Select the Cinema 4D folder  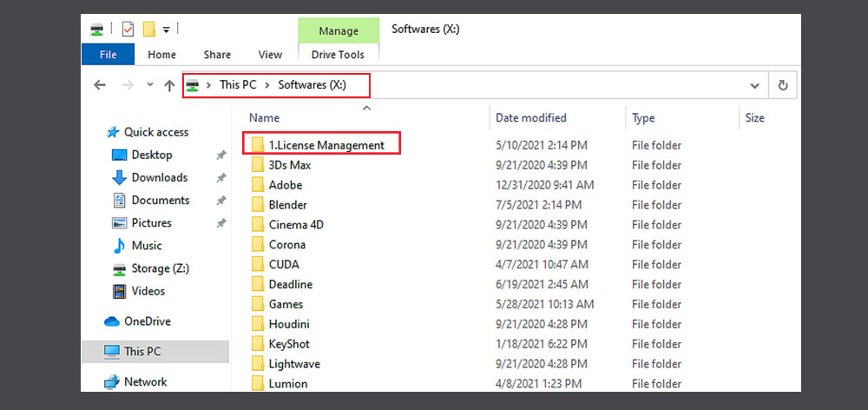[x=296, y=225]
